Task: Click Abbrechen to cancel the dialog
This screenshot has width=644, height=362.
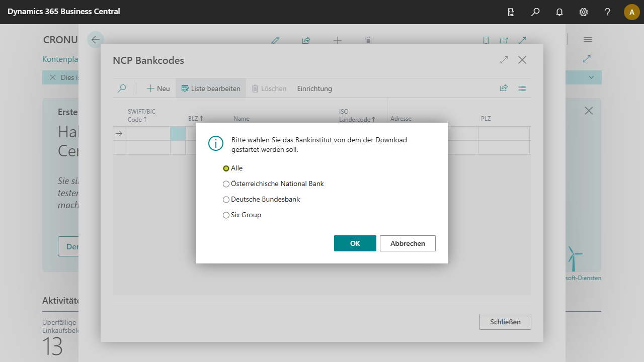Action: point(408,243)
